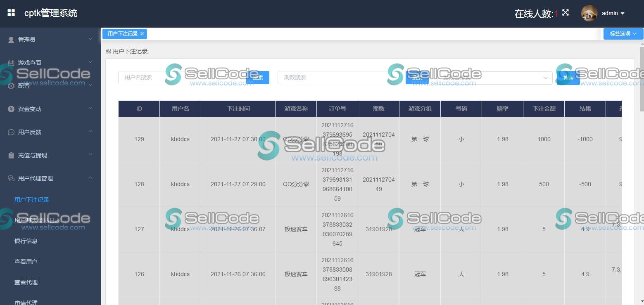Expand the 配置 sidebar menu
The height and width of the screenshot is (305, 644).
click(x=50, y=86)
